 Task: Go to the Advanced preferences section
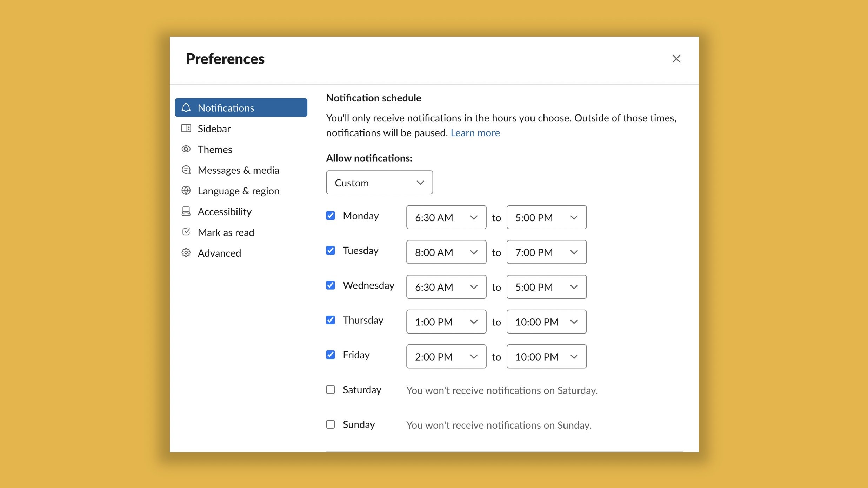click(219, 253)
